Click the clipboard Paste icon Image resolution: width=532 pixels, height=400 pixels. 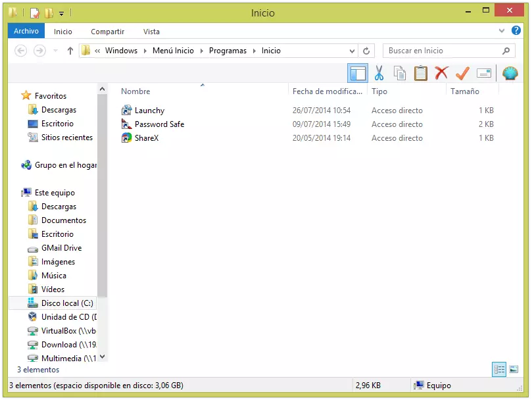(420, 73)
